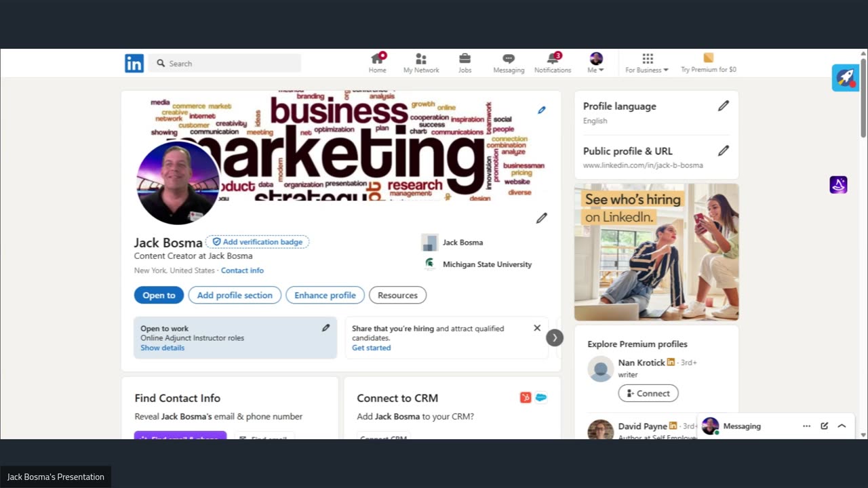Image resolution: width=868 pixels, height=488 pixels.
Task: Click Add verification badge
Action: click(x=258, y=242)
